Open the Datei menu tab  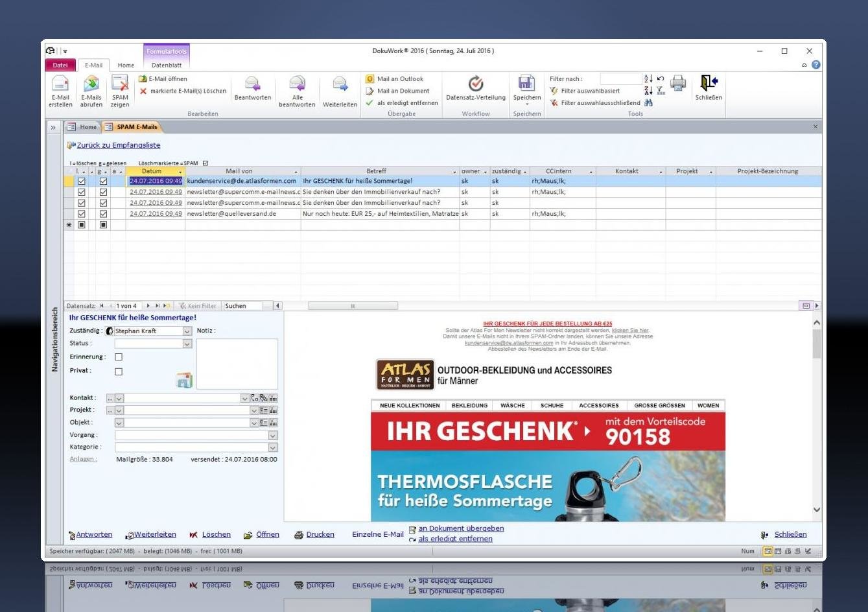click(x=60, y=65)
